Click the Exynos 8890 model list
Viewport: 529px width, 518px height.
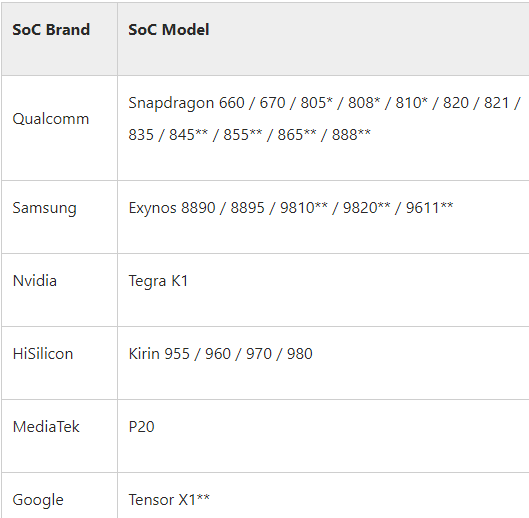pyautogui.click(x=291, y=208)
